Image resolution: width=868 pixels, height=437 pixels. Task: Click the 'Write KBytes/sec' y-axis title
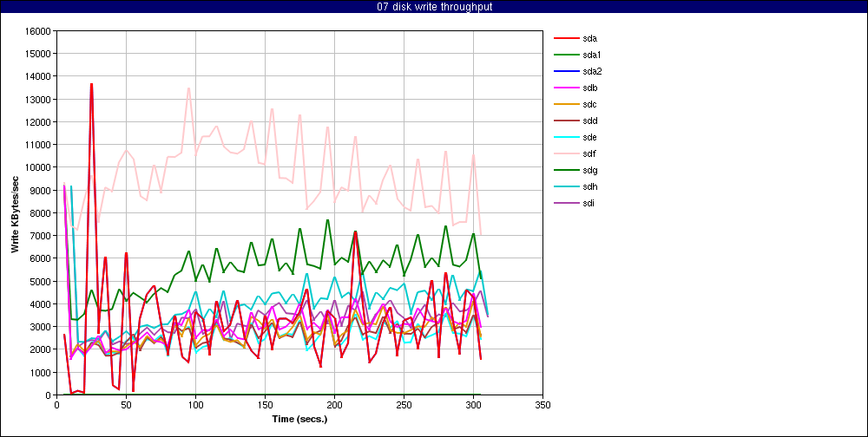pyautogui.click(x=16, y=213)
